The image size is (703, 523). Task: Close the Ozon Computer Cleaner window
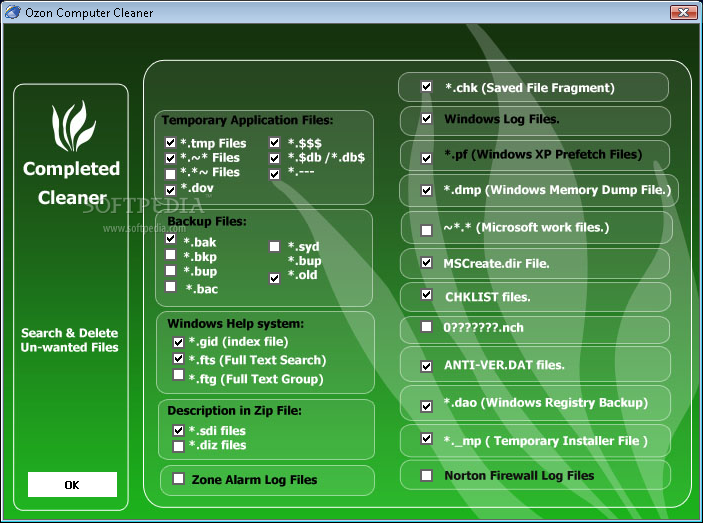(683, 12)
